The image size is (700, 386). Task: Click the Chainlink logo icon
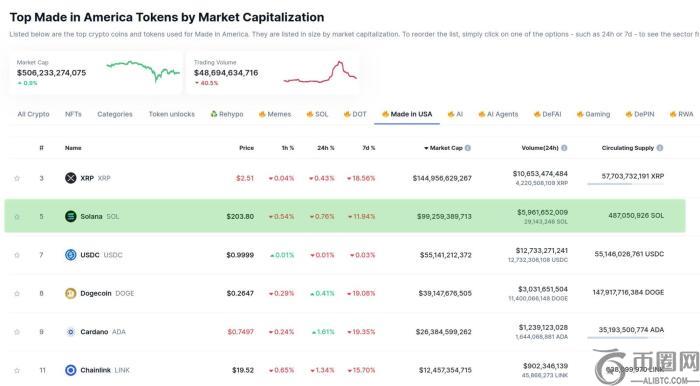[71, 370]
